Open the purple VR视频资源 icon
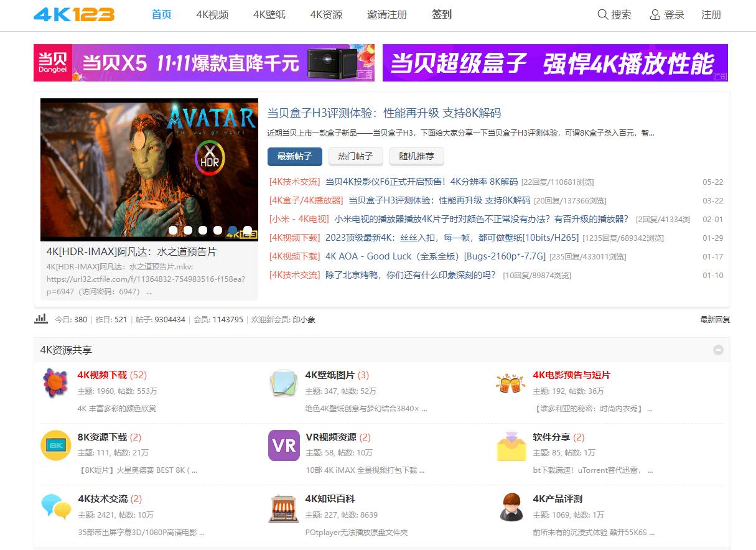 [284, 445]
